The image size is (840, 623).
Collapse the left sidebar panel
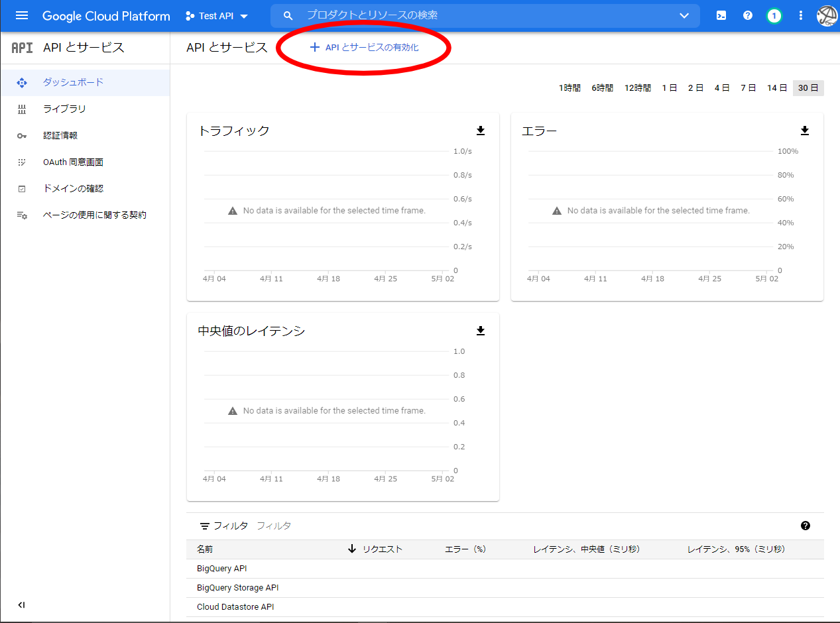(x=21, y=604)
